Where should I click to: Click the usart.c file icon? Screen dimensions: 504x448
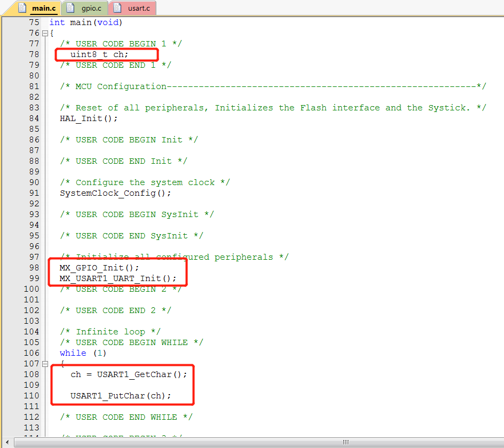pyautogui.click(x=117, y=7)
